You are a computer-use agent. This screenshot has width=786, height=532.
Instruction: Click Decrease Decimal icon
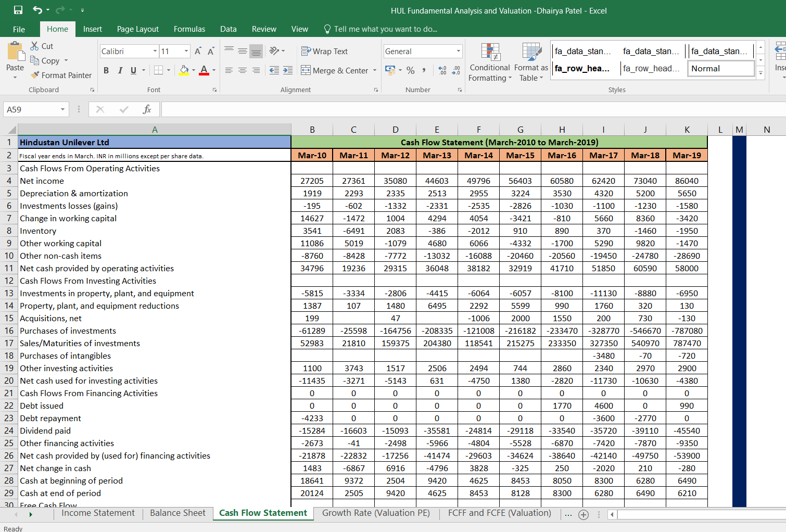pyautogui.click(x=456, y=70)
